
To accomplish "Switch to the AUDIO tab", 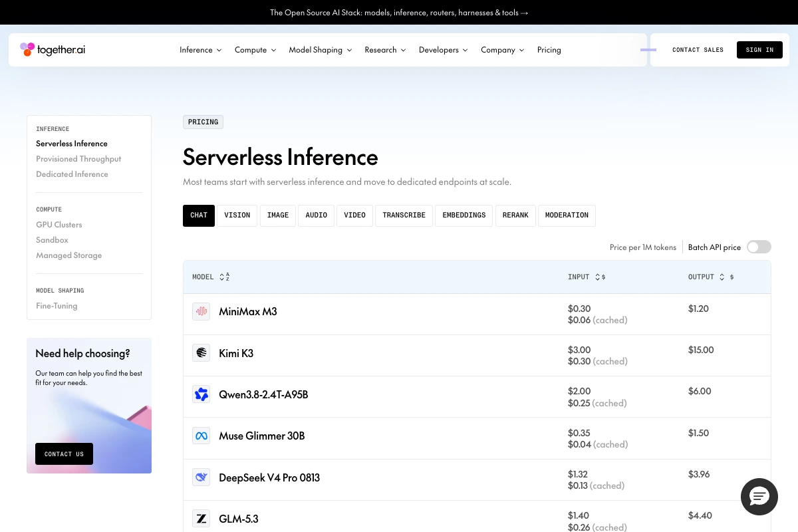I will (317, 215).
